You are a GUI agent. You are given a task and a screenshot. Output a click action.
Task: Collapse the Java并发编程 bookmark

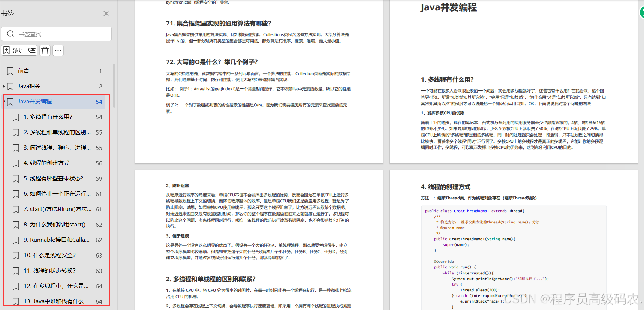coord(4,102)
